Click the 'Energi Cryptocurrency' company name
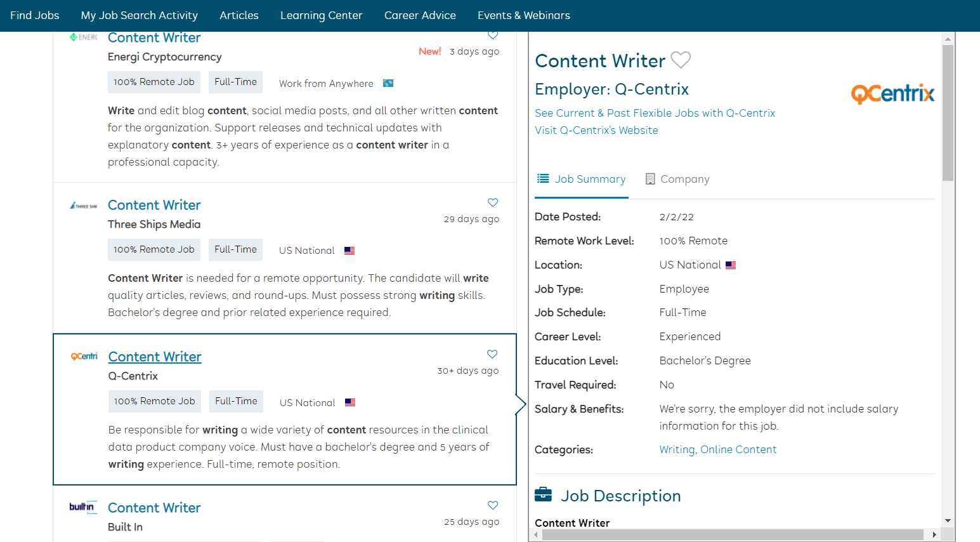Viewport: 980px width, 542px height. (165, 57)
